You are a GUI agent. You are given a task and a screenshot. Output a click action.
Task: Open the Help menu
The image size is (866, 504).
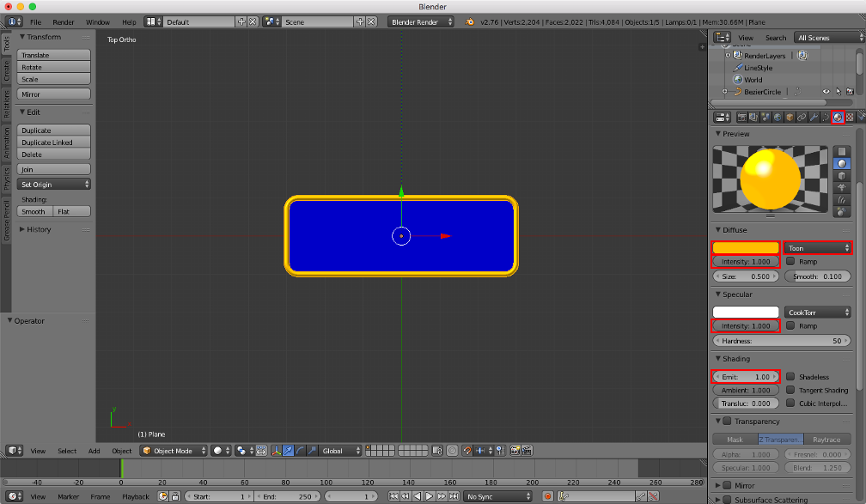pos(129,22)
